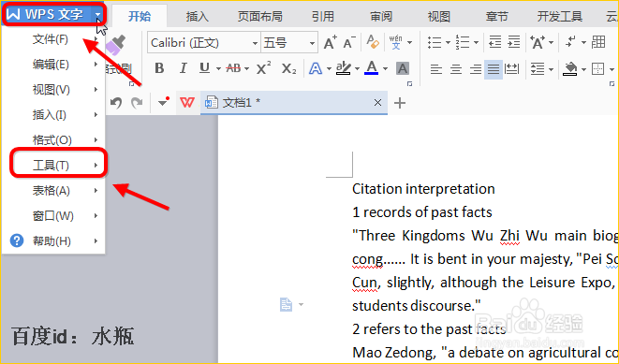Screen dimensions: 619x364
Task: Open the font dialog launcher corner icon
Action: click(x=409, y=83)
